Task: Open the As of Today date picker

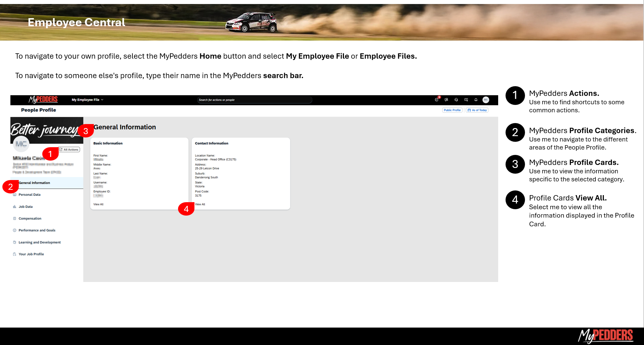Action: (477, 110)
